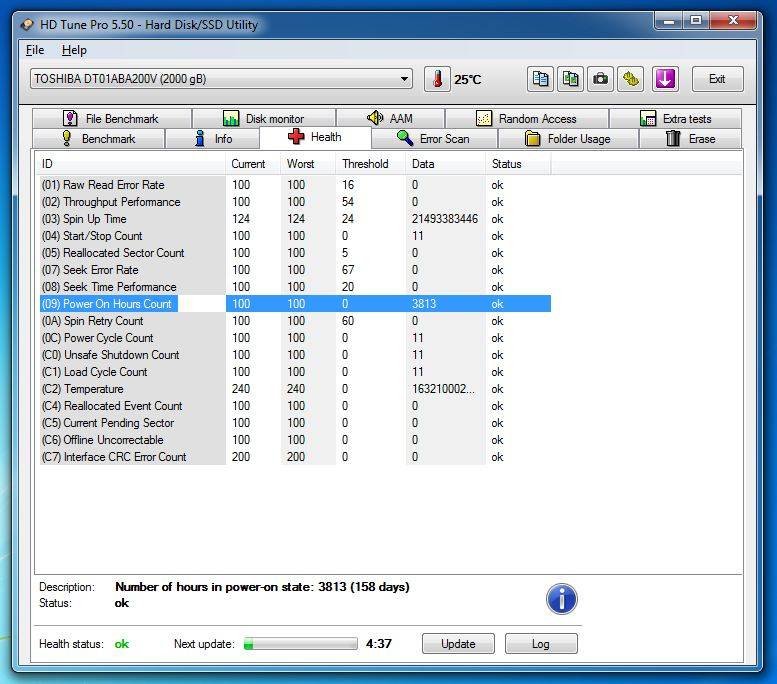The height and width of the screenshot is (684, 777).
Task: Open options with the yellow tools icon
Action: 631,79
